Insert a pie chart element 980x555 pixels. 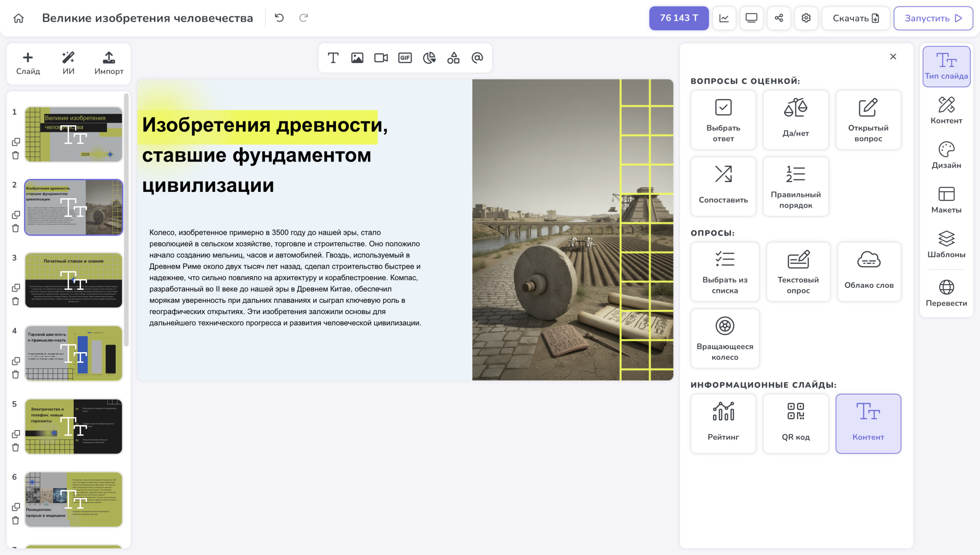tap(429, 58)
